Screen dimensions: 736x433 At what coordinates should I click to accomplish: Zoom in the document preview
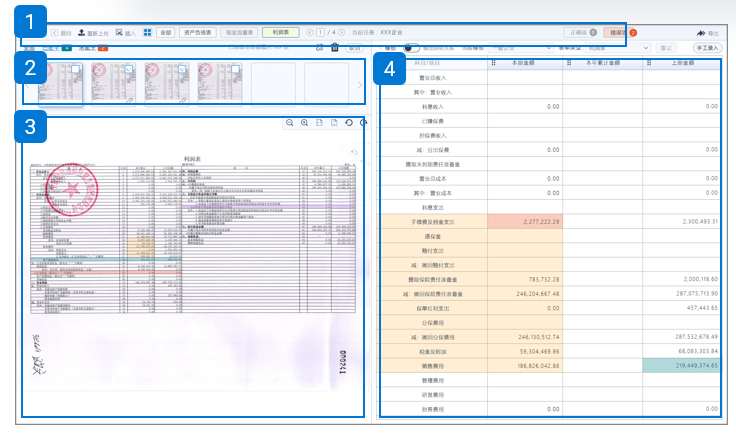[304, 122]
